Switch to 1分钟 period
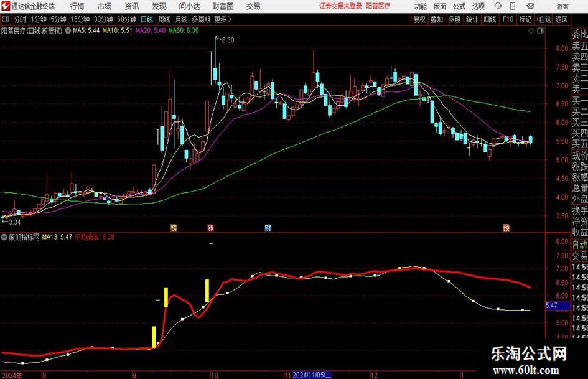Viewport: 588px width, 379px height. [39, 19]
